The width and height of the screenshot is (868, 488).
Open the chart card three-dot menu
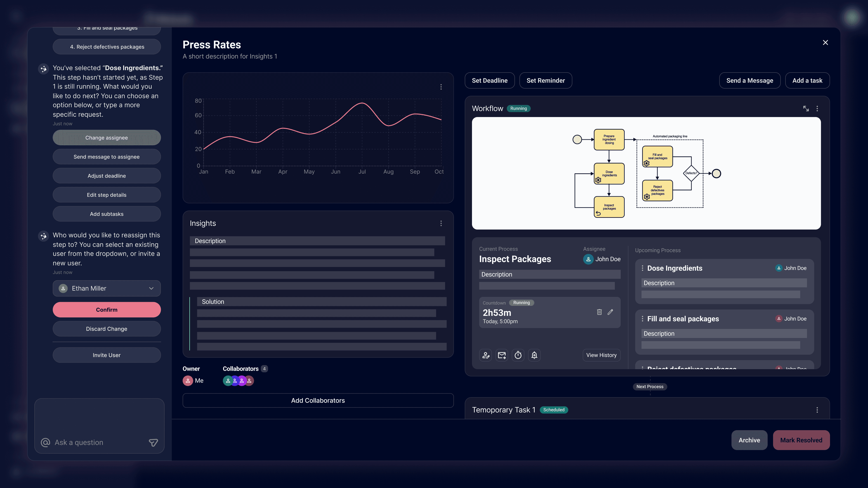[441, 87]
